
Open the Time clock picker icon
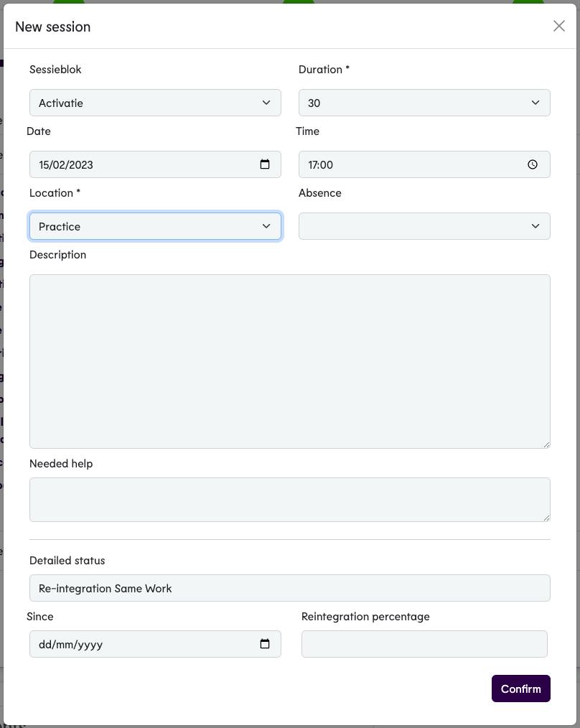(533, 164)
